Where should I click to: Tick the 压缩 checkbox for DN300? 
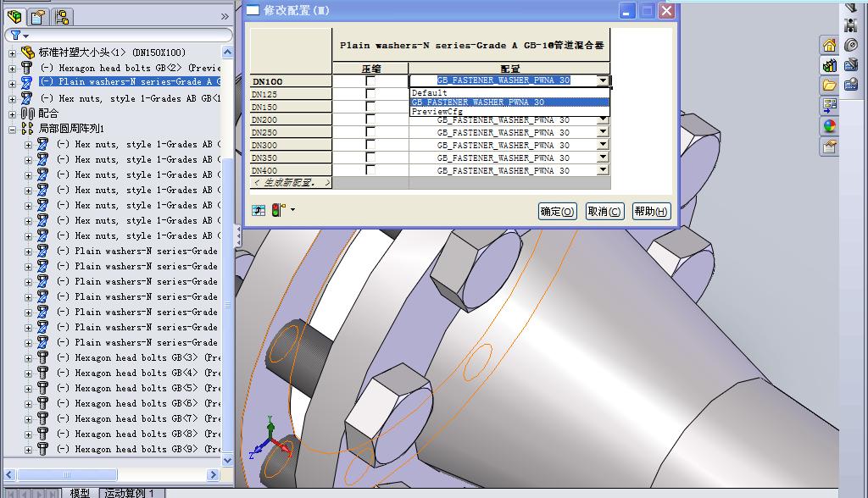pos(370,145)
